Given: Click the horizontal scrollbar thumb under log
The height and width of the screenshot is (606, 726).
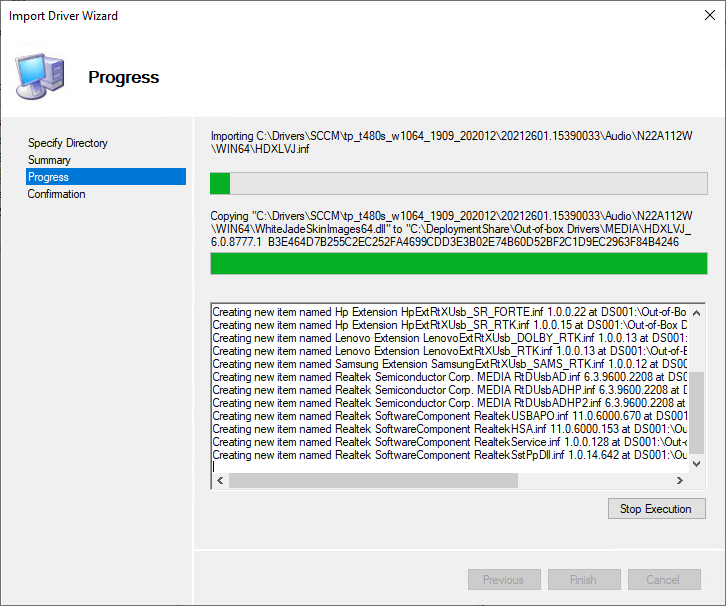Looking at the screenshot, I should click(373, 480).
